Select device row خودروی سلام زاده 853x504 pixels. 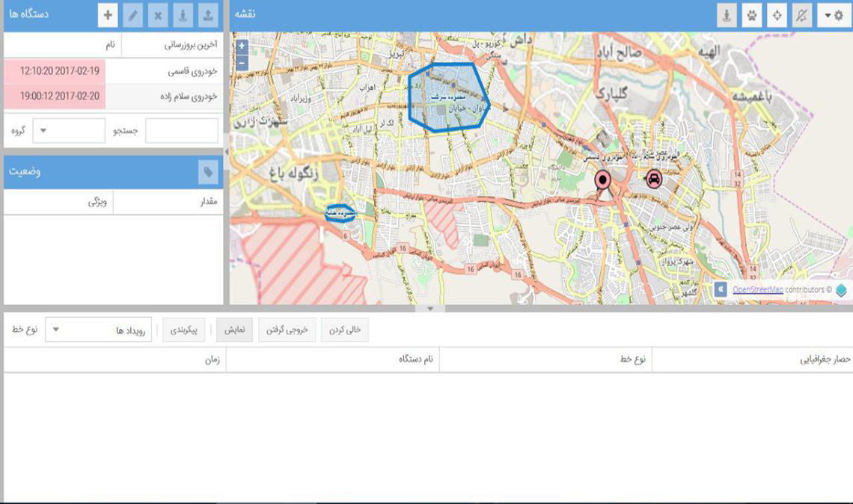(113, 96)
